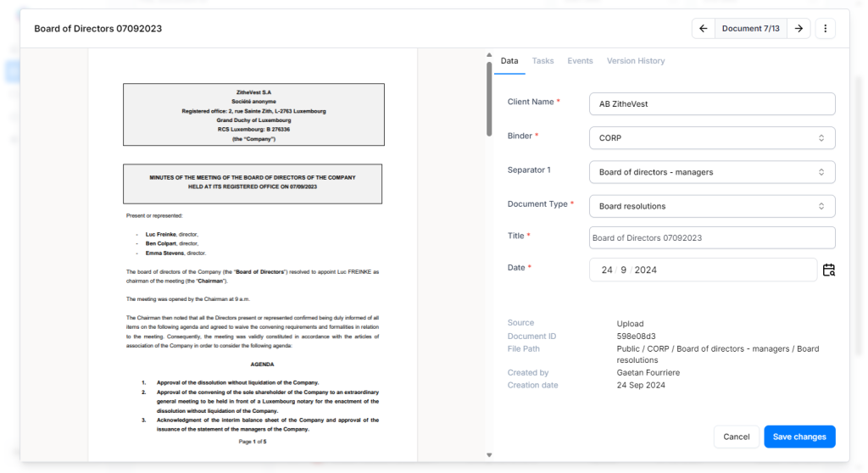Select the year 2024 in Date field
Screen dimensions: 868x473
pyautogui.click(x=646, y=270)
